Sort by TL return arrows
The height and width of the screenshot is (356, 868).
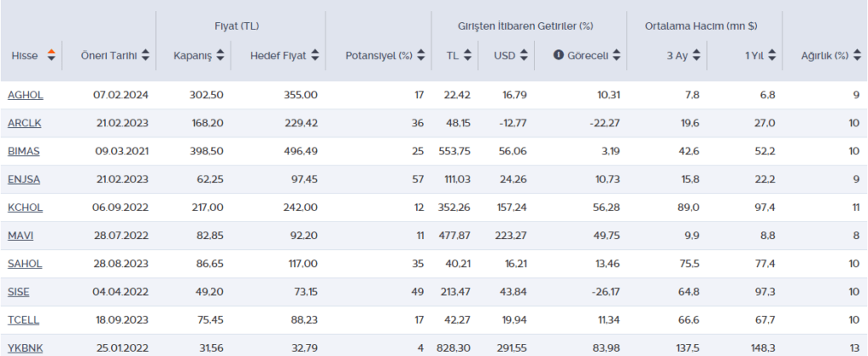(468, 55)
